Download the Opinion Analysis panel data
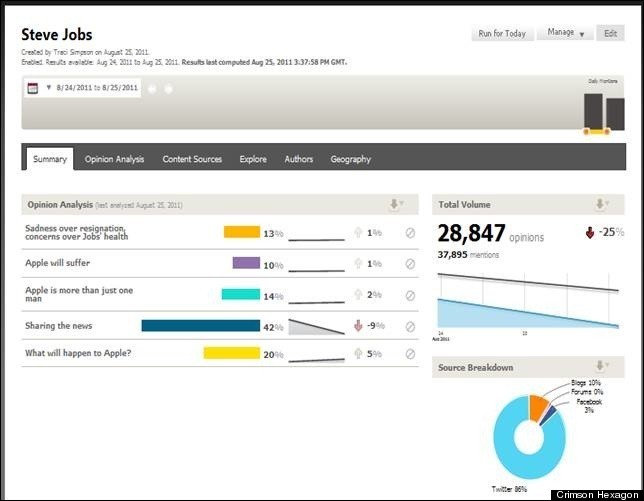Viewport: 644px width, 501px height. [x=396, y=204]
